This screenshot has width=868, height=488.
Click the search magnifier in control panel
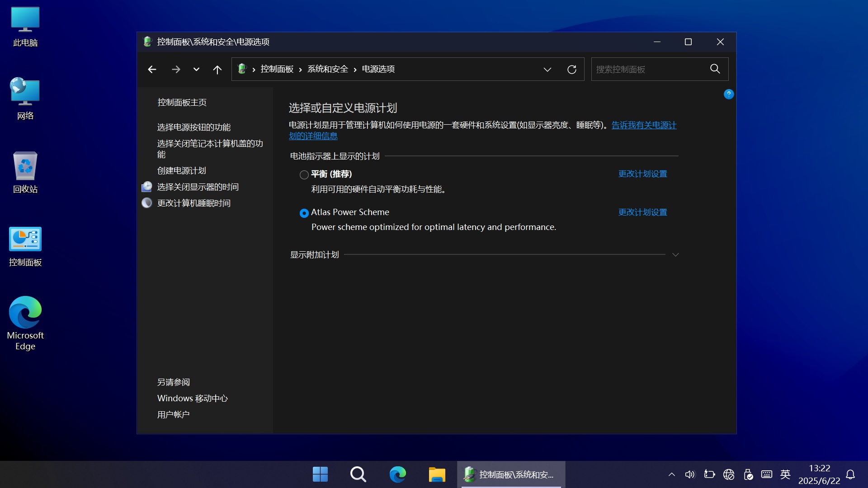(715, 69)
